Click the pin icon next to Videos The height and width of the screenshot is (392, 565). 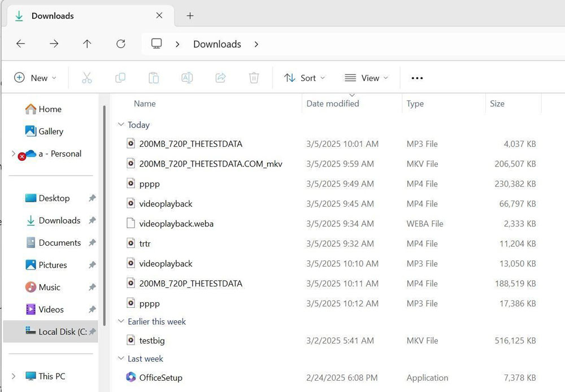[x=92, y=310]
